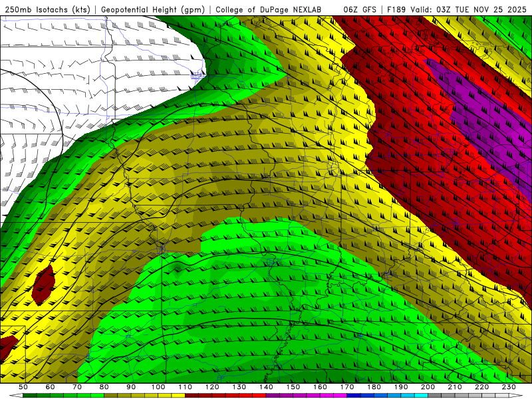Click the 80 value below the map
Screen dimensions: 532x399
(104, 387)
